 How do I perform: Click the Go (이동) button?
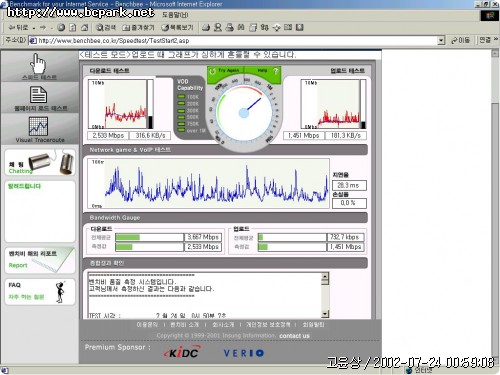coord(461,40)
